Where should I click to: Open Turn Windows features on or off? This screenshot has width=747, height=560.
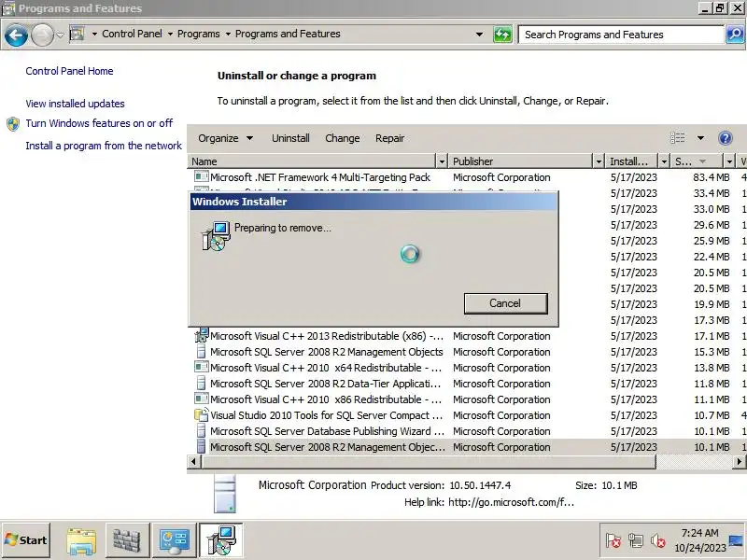(x=99, y=123)
